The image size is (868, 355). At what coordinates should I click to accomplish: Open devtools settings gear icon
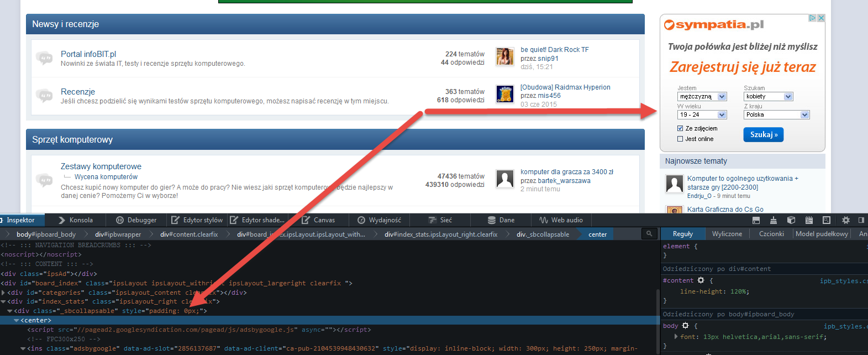(x=845, y=220)
